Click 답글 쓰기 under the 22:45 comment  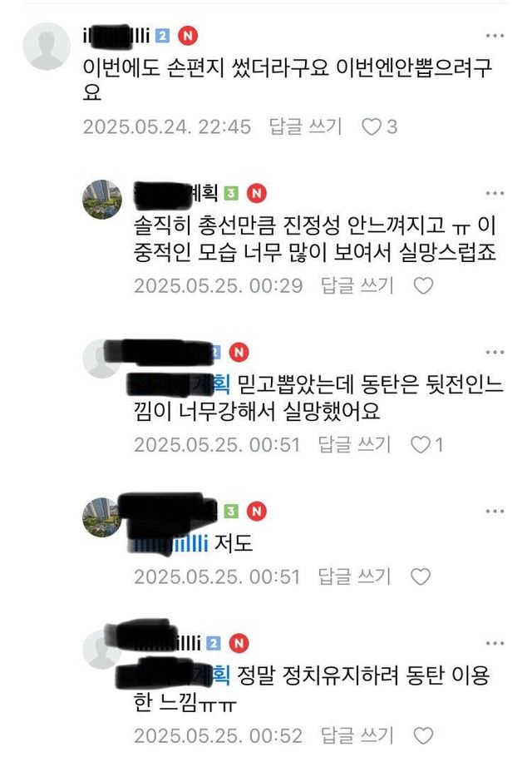[305, 126]
